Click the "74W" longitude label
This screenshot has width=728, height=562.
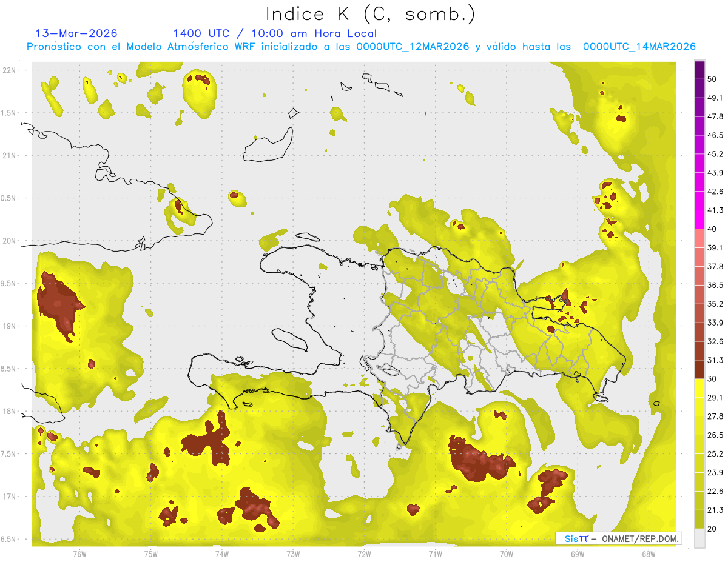coord(222,554)
